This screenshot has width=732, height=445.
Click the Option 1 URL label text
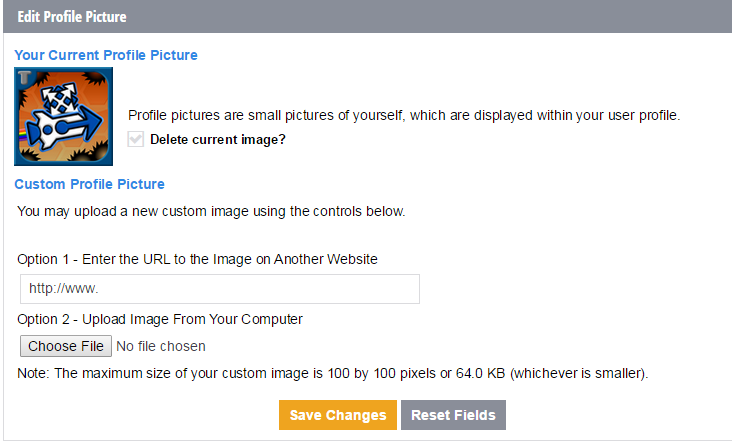coord(197,259)
